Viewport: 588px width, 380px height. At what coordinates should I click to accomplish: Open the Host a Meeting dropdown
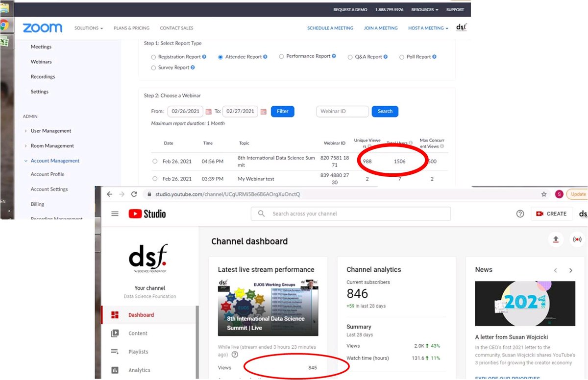[x=428, y=28]
